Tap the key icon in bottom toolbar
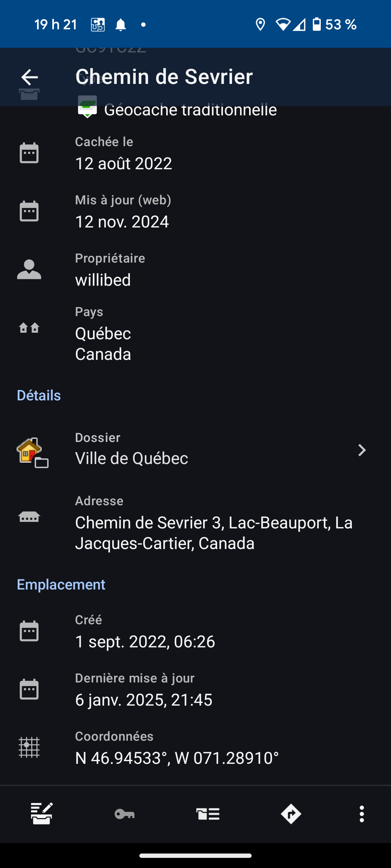 pyautogui.click(x=125, y=814)
